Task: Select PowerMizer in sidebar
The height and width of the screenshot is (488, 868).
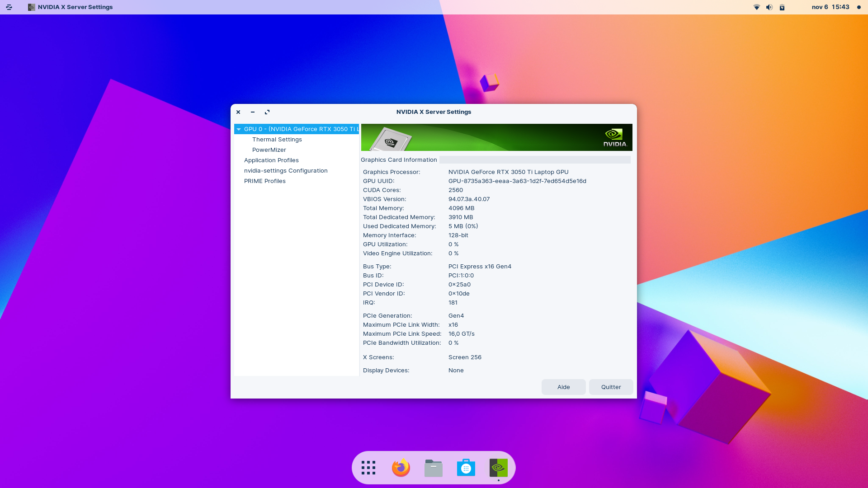Action: click(x=269, y=150)
